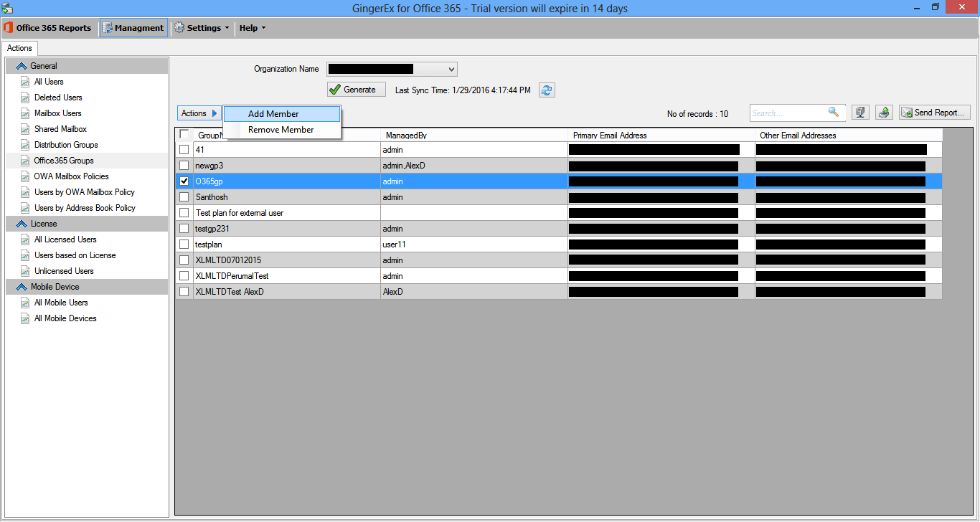Click the user11 cell in the testplan row
The height and width of the screenshot is (522, 980).
tap(473, 245)
